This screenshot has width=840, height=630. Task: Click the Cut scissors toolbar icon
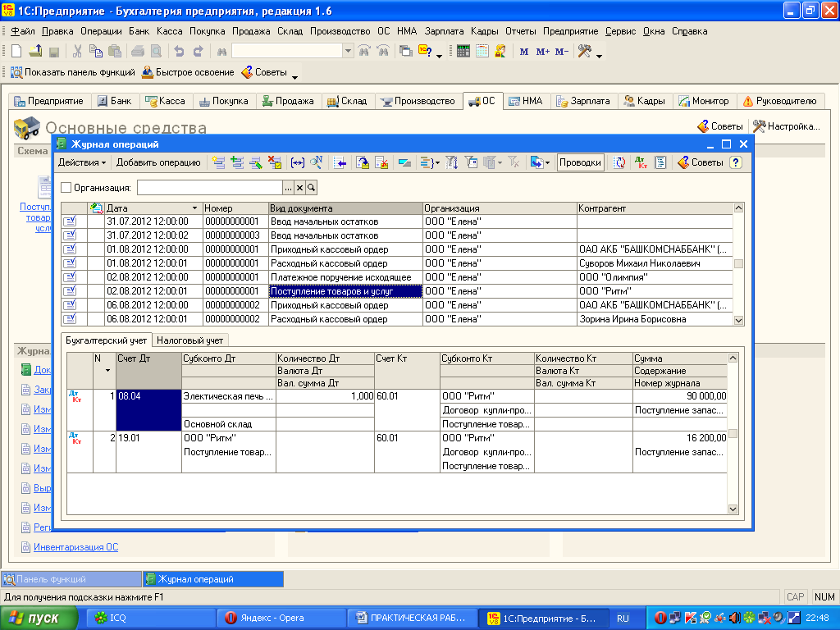click(77, 52)
